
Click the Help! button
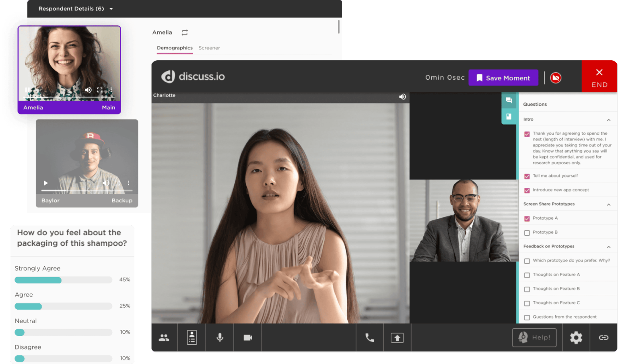pyautogui.click(x=534, y=337)
